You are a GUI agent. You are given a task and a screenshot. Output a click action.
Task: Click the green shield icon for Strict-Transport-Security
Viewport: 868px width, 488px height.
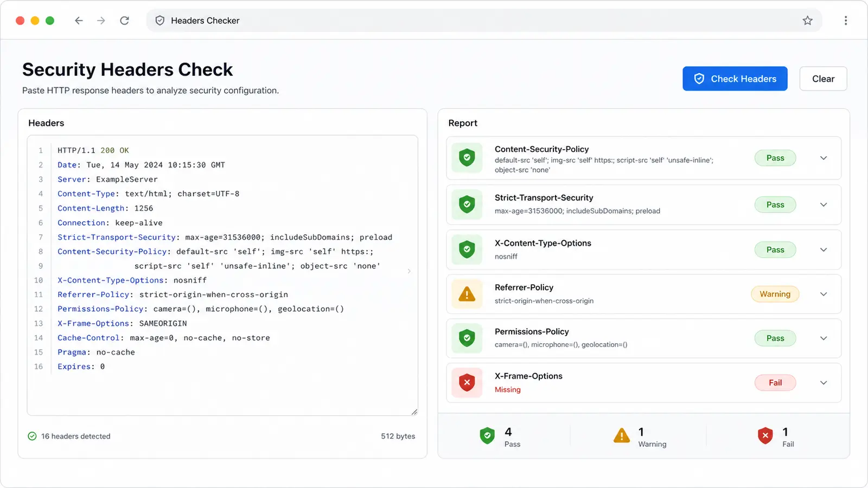coord(467,204)
